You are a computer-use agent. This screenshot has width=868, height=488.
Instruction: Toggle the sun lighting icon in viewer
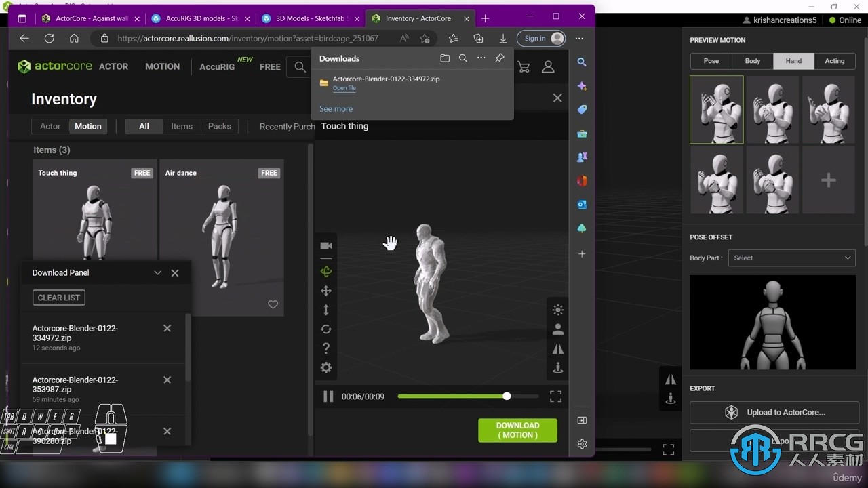coord(558,310)
